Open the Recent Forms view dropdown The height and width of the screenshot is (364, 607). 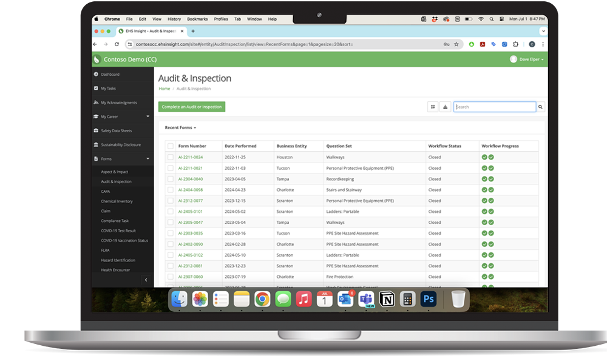pyautogui.click(x=180, y=127)
